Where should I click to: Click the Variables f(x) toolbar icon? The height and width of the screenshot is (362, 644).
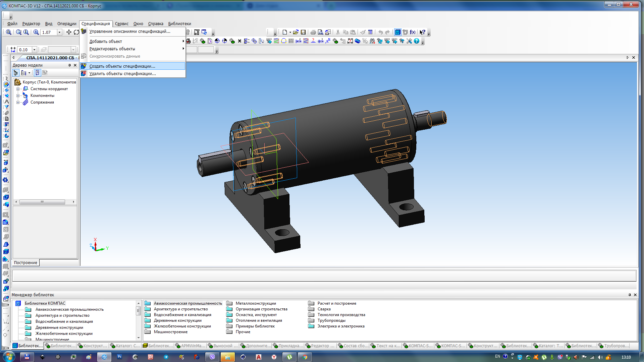click(413, 32)
